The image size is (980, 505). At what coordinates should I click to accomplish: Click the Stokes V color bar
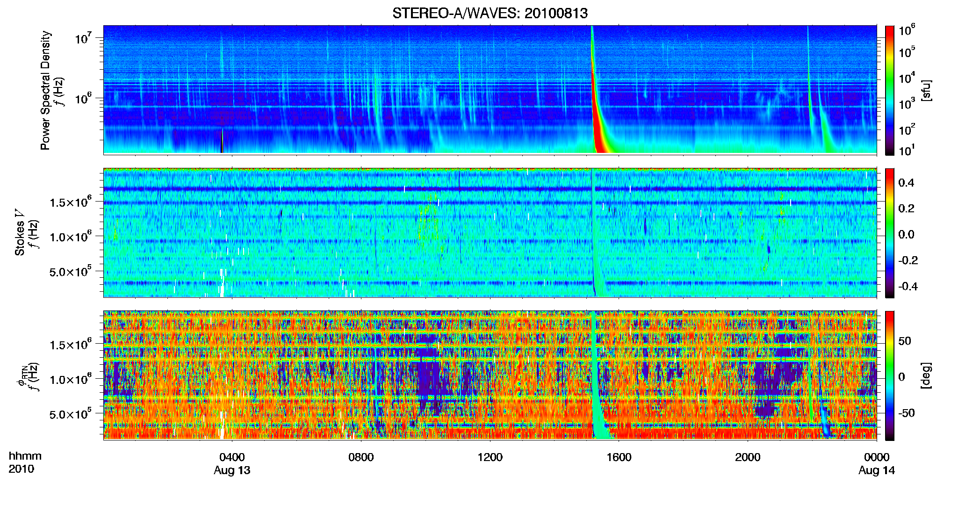(x=890, y=233)
